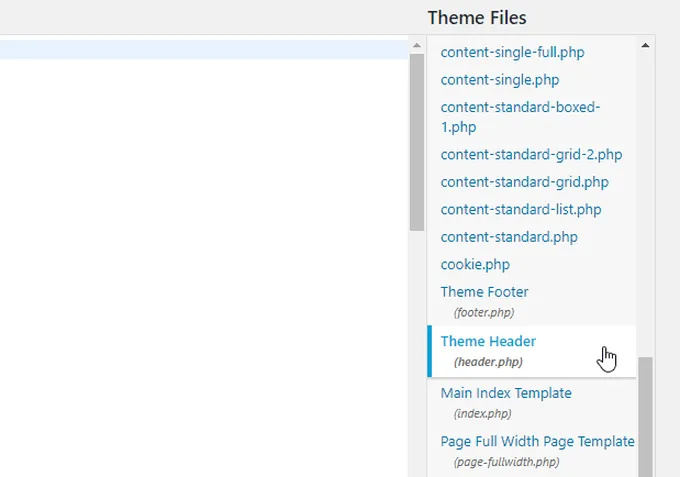Click the file list scroll-up arrow
The height and width of the screenshot is (477, 680).
(646, 45)
